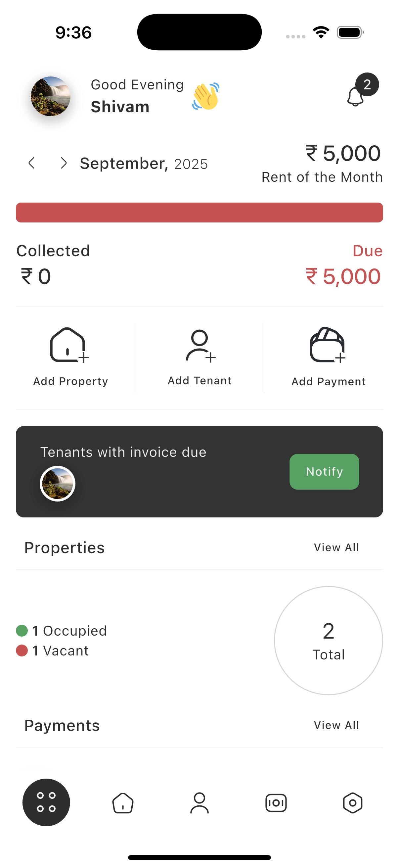Open the Tenants tab in bottom bar
Screen dimensions: 399x868
pos(199,803)
